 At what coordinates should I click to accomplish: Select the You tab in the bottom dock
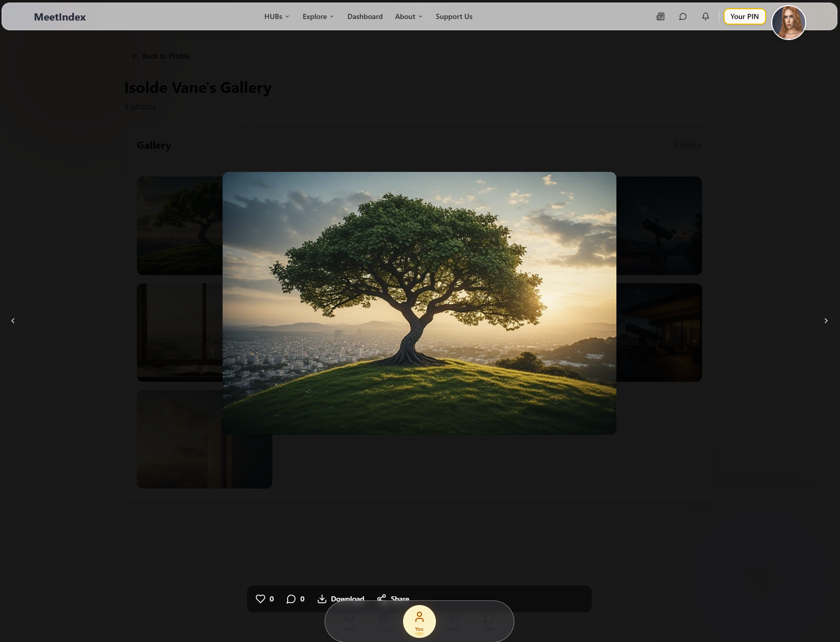pos(419,621)
